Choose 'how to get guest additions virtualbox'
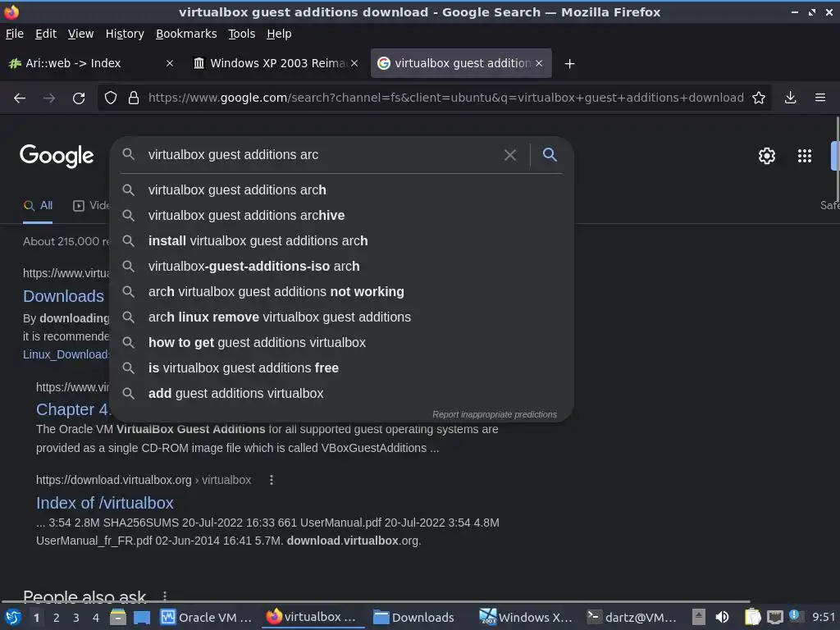 click(342, 343)
